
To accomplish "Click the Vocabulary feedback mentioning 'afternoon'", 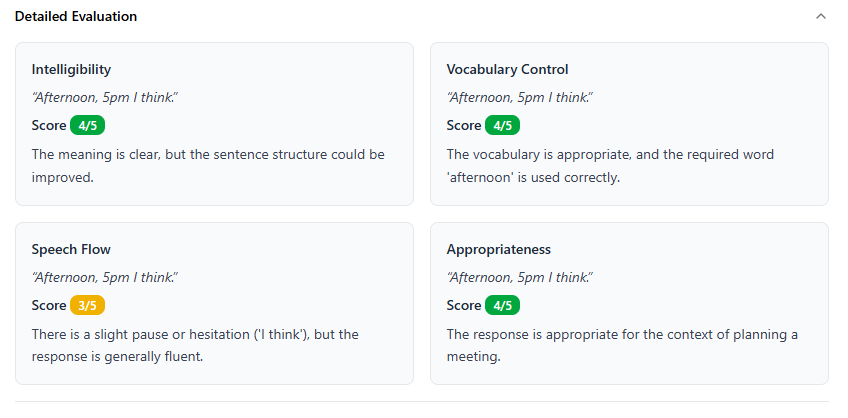I will coord(610,166).
